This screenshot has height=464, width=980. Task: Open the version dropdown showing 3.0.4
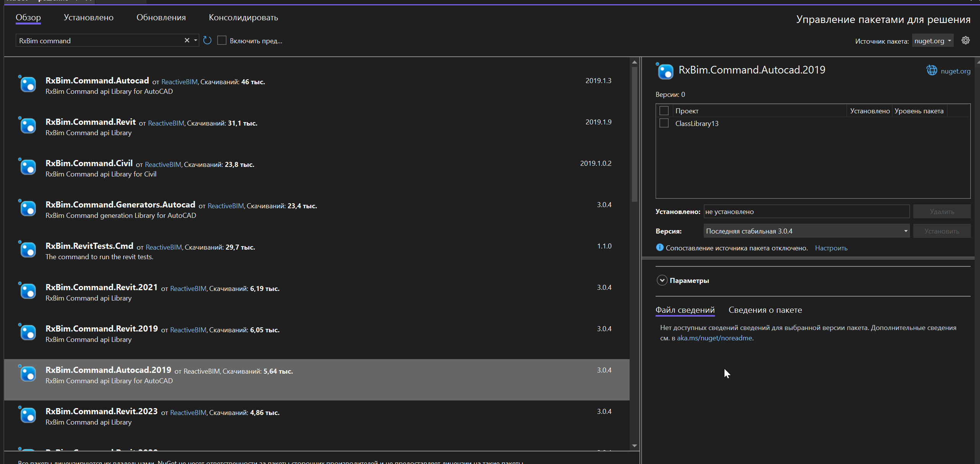point(806,231)
